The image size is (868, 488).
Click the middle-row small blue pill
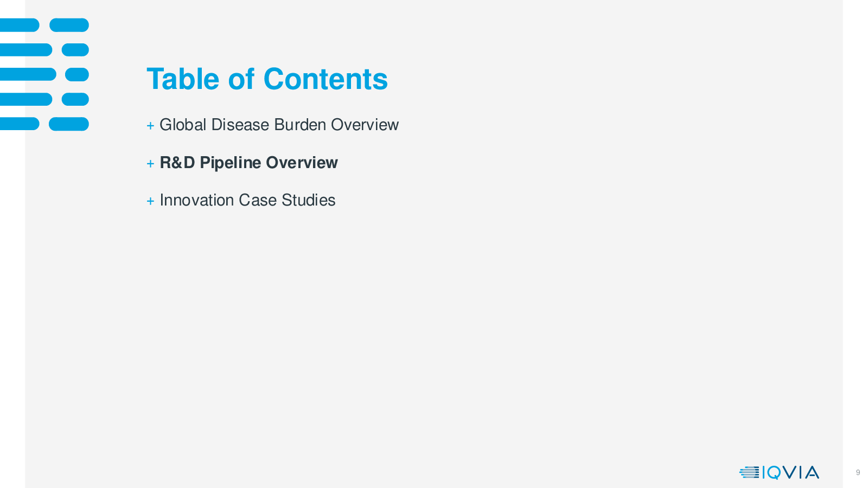click(77, 74)
